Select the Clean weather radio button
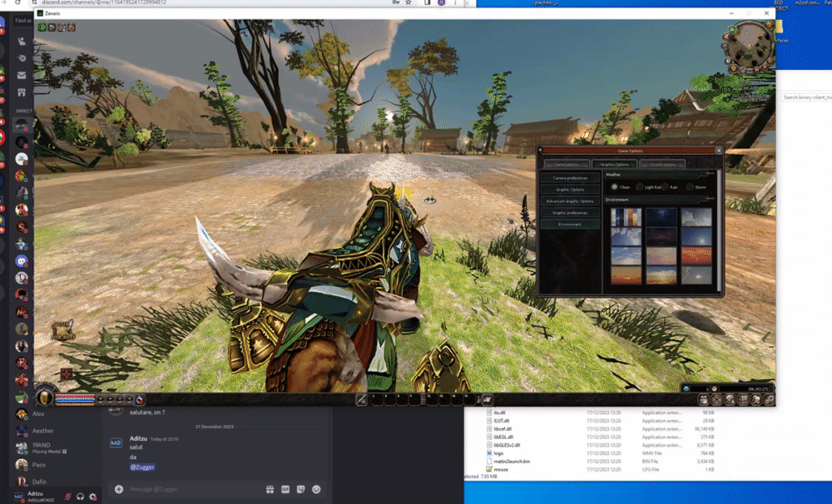The image size is (832, 504). [615, 187]
